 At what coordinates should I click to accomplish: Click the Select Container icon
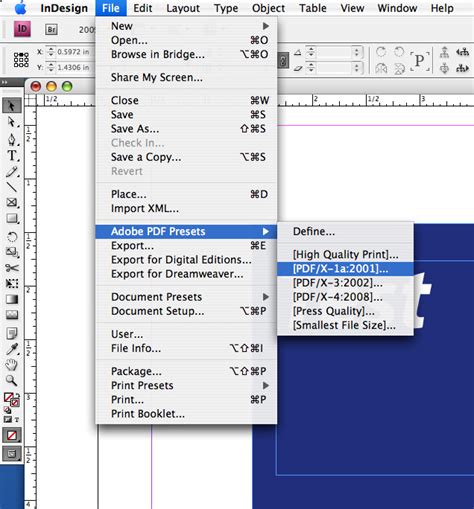[444, 52]
